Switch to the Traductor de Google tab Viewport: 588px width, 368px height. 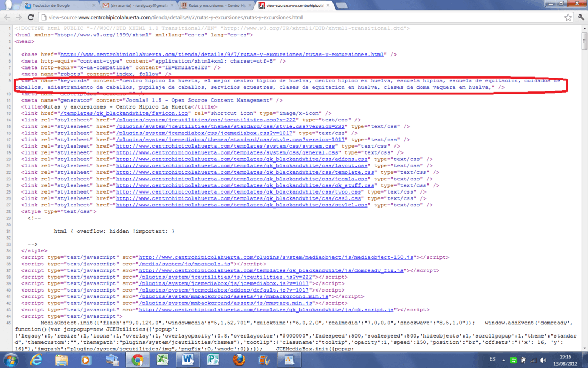(x=59, y=6)
